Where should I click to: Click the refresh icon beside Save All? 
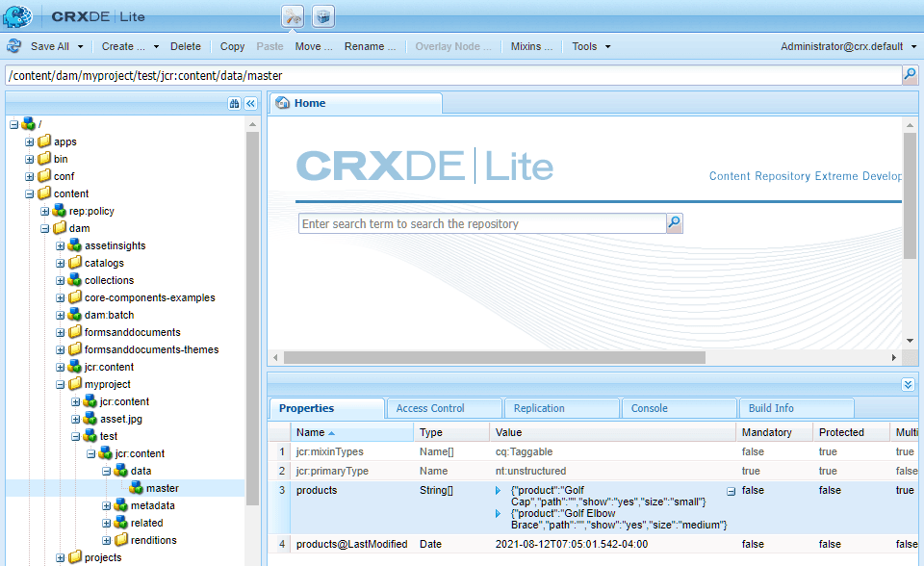pos(14,46)
